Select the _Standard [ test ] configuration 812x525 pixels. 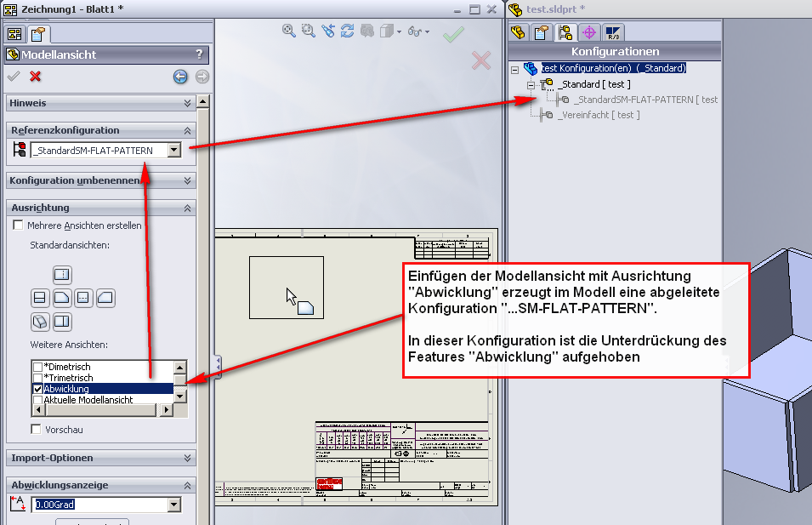pyautogui.click(x=594, y=84)
